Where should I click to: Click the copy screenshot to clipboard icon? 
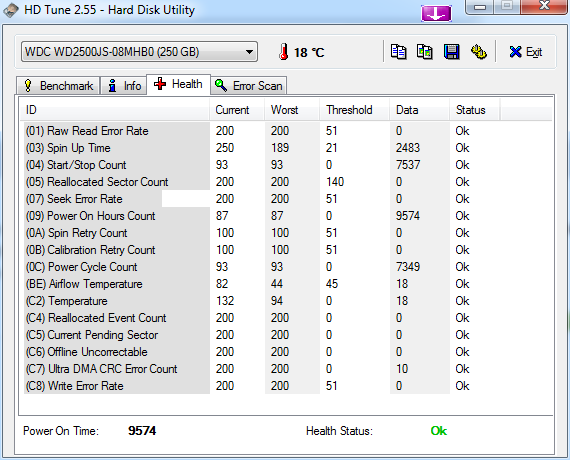(425, 52)
